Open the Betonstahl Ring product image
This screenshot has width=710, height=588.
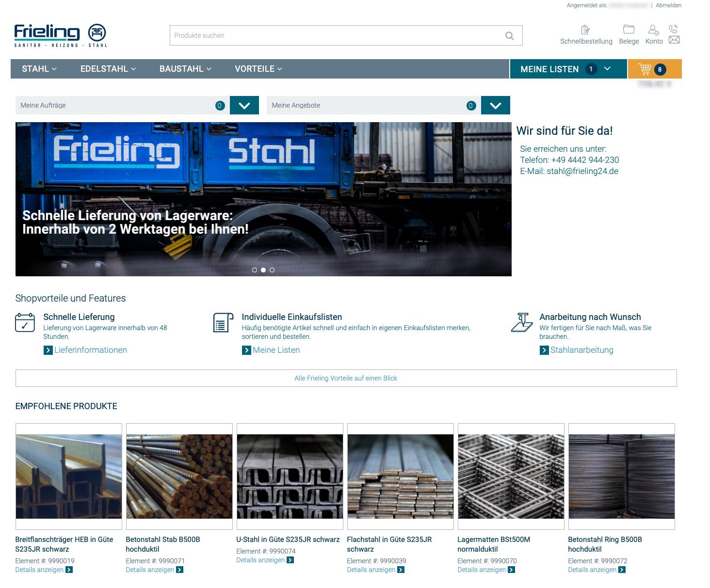coord(622,477)
